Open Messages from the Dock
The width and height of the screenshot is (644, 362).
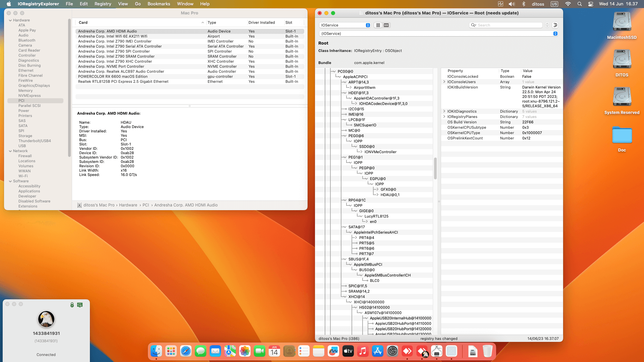201,351
